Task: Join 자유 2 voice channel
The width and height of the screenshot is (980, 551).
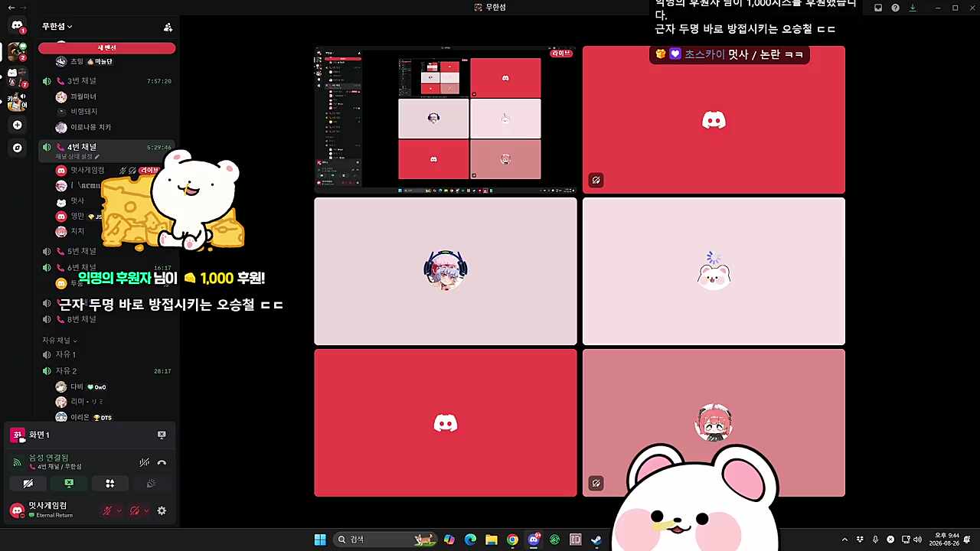Action: tap(107, 370)
